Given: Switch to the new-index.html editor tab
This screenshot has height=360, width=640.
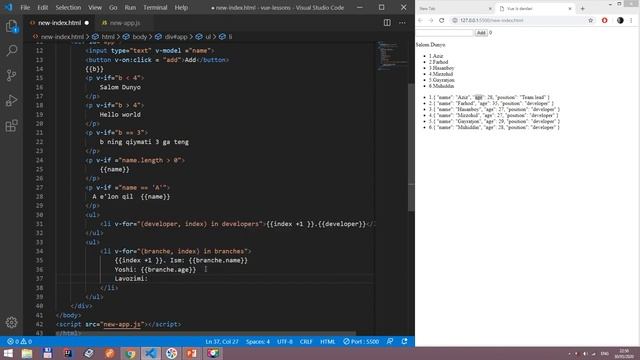Looking at the screenshot, I should click(x=59, y=23).
